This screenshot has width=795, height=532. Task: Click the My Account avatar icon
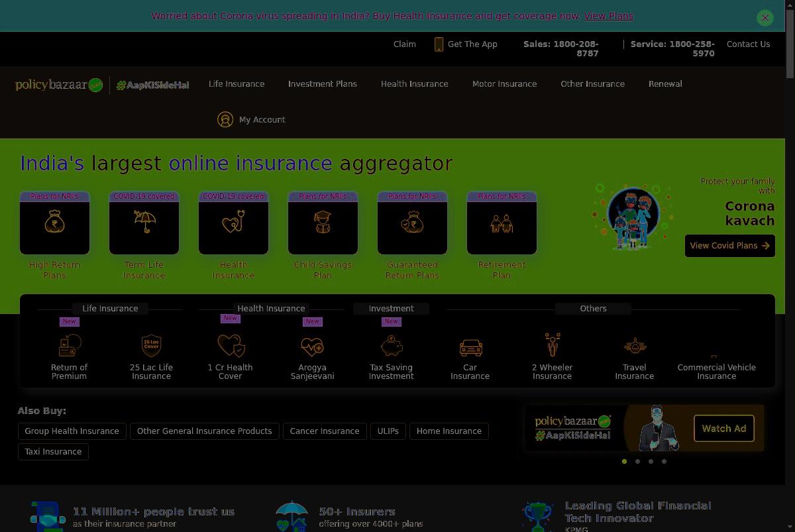point(225,119)
